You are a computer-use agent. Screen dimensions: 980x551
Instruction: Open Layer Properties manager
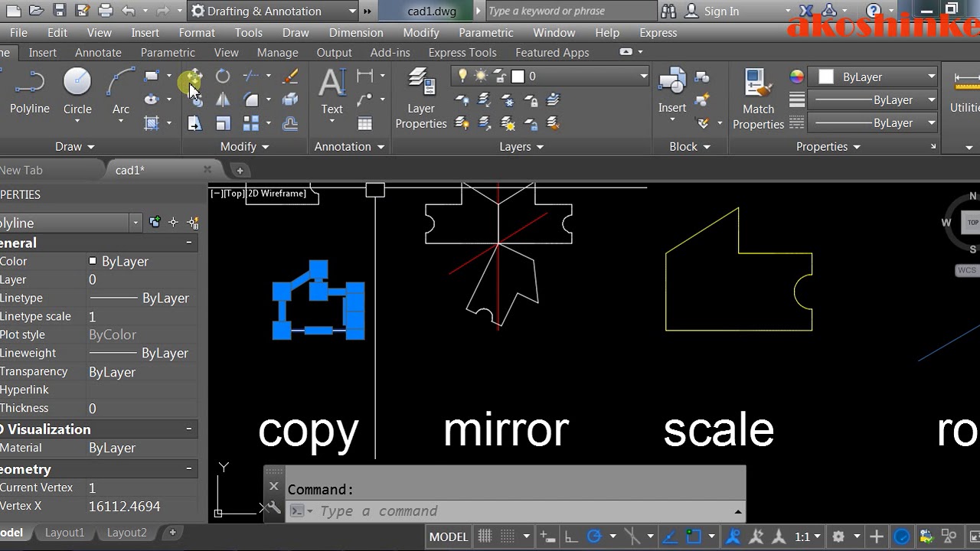point(421,98)
